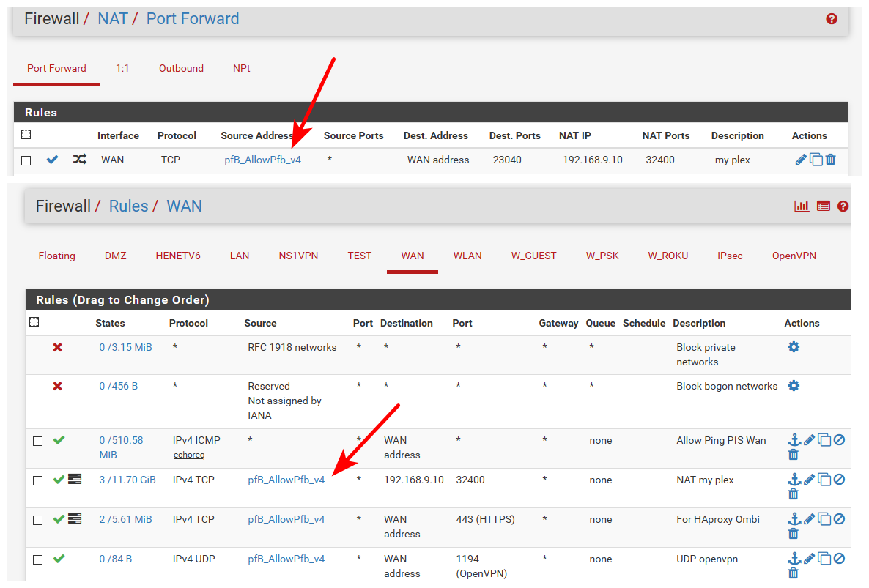This screenshot has width=869, height=588.
Task: Open the NS1VPN rules tab
Action: coord(298,256)
